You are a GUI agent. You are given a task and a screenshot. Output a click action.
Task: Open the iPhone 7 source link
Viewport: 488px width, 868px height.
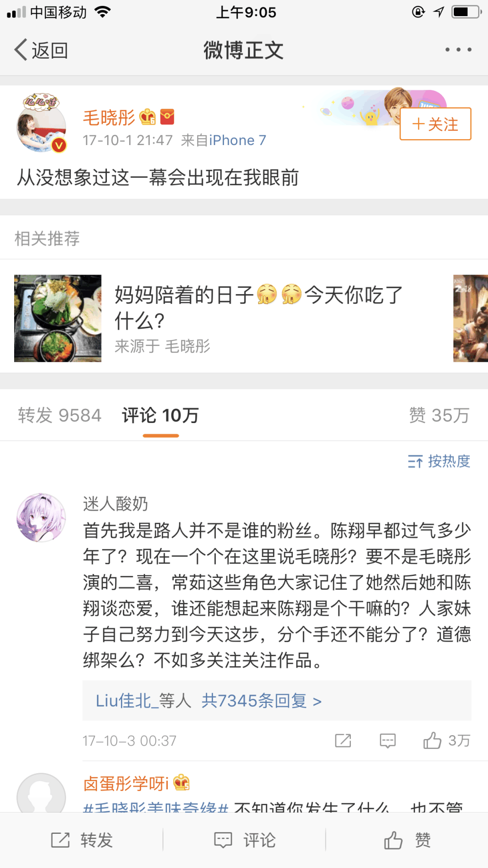click(238, 140)
